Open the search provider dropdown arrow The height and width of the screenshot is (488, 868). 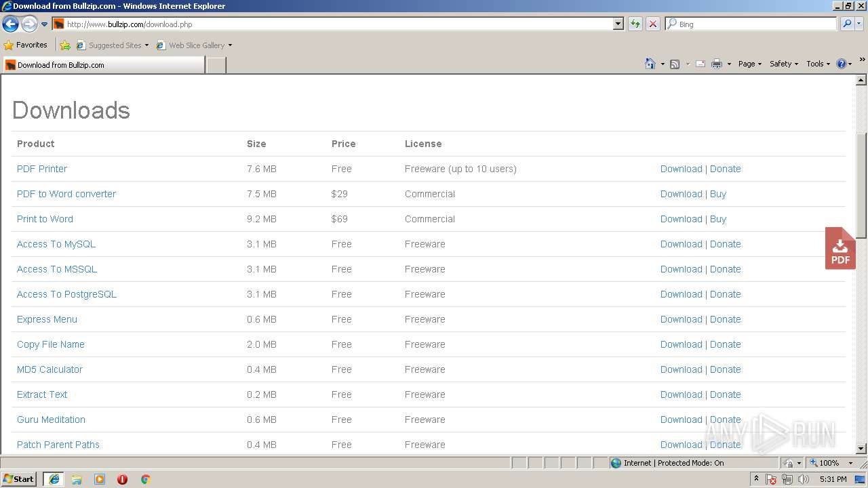[859, 24]
